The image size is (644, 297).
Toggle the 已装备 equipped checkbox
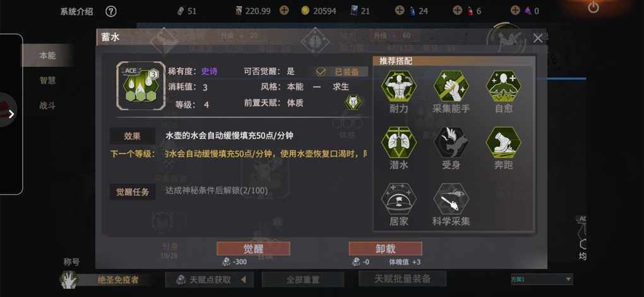pos(321,72)
